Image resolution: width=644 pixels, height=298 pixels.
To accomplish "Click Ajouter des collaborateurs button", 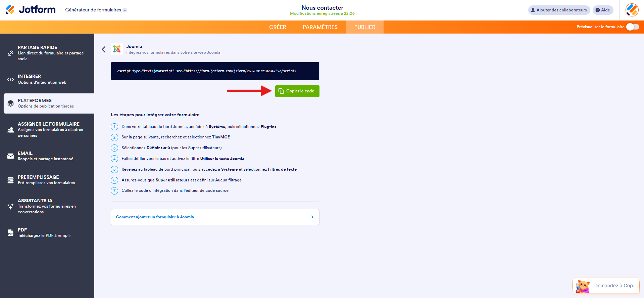I will [559, 10].
